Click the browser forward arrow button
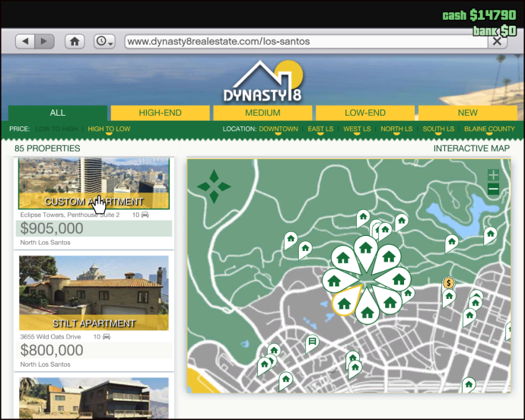 [45, 41]
